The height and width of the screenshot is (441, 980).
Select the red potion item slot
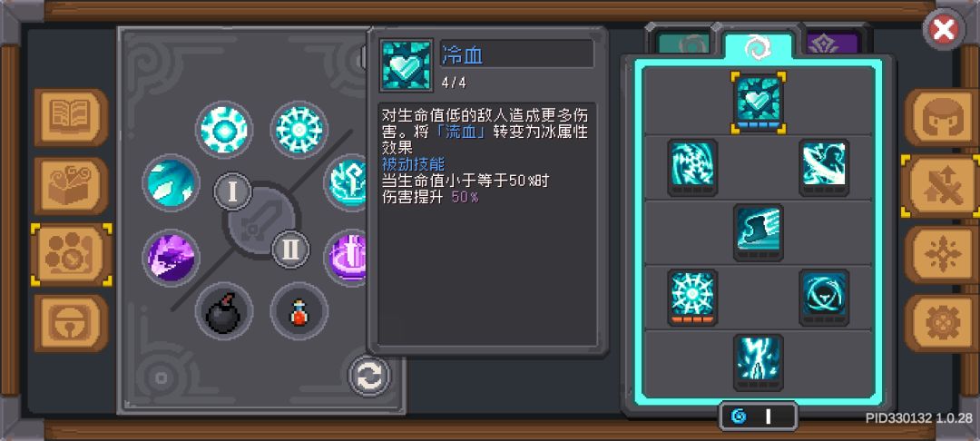299,311
